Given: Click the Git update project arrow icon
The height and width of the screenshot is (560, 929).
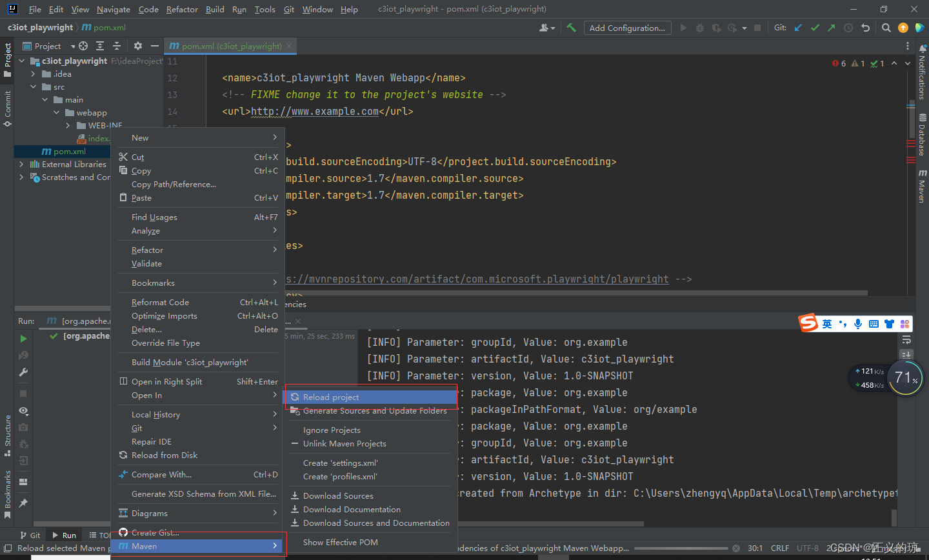Looking at the screenshot, I should (x=799, y=28).
